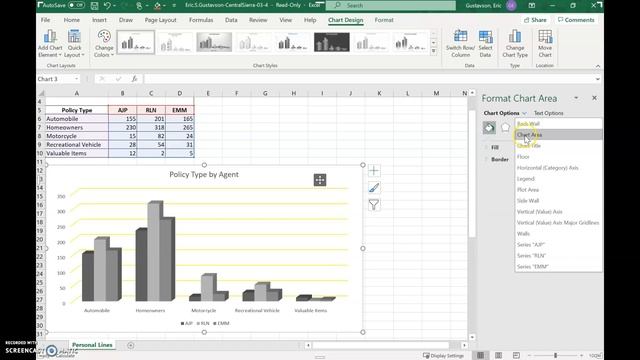The image size is (640, 360).
Task: Open the Chart Options dropdown arrow
Action: tap(524, 113)
